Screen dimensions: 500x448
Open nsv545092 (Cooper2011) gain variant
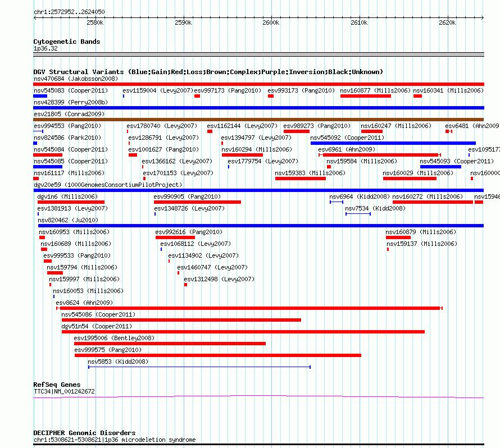393,143
